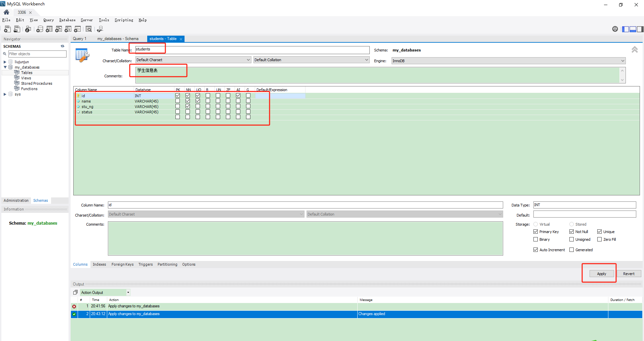Open Workbench preferences gear icon
Image resolution: width=644 pixels, height=341 pixels.
615,29
